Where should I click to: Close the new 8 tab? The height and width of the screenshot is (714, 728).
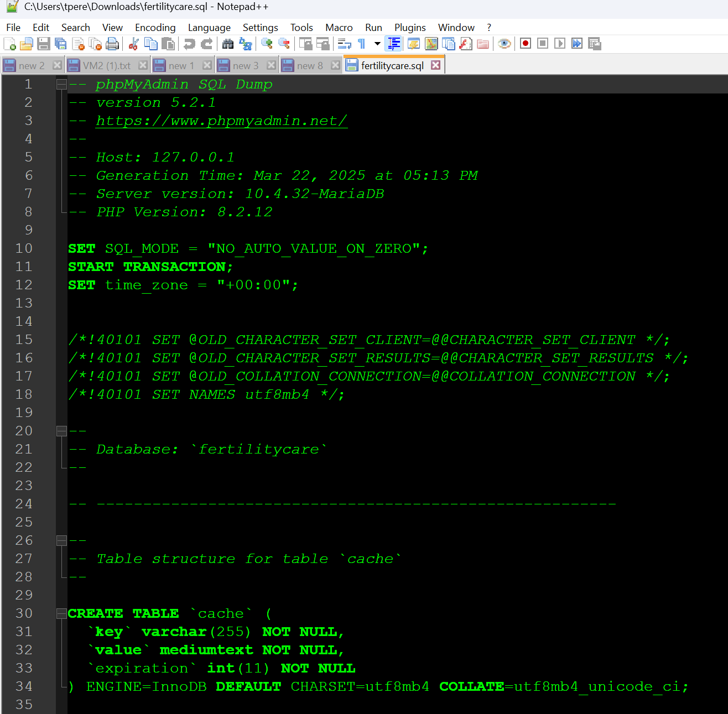pos(335,65)
